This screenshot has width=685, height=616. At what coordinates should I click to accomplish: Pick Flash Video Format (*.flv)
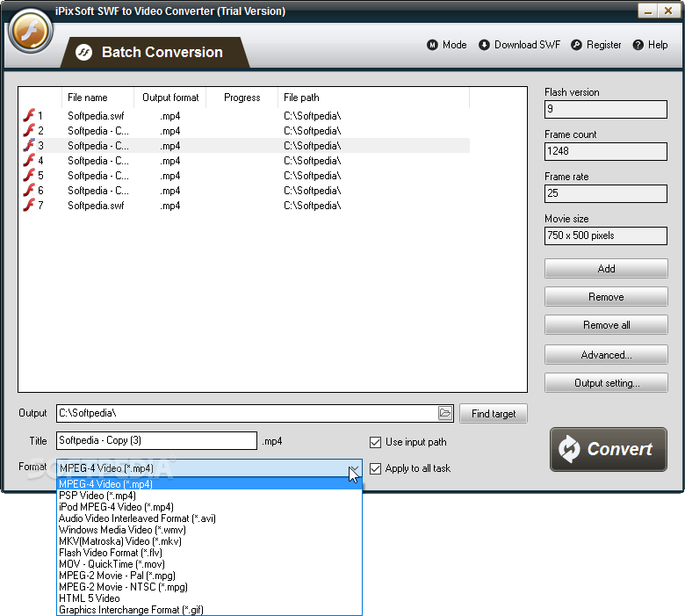point(209,553)
